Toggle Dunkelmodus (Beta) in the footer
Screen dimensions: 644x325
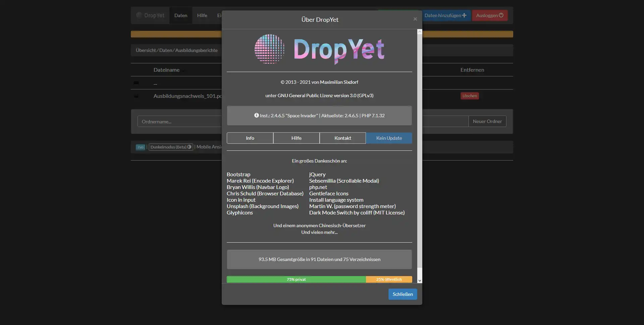point(171,147)
